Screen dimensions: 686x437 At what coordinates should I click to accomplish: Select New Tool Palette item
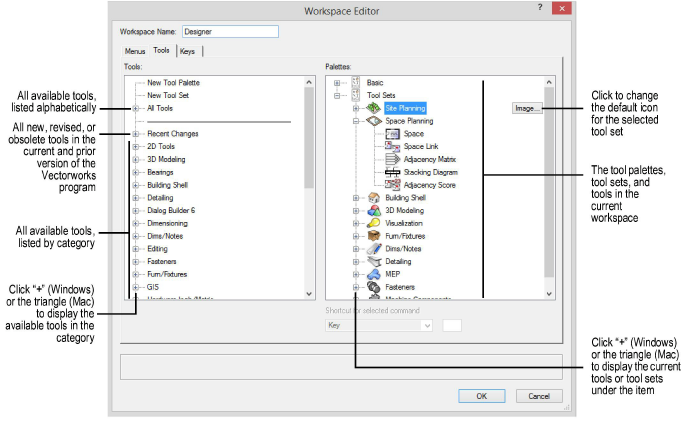(173, 83)
